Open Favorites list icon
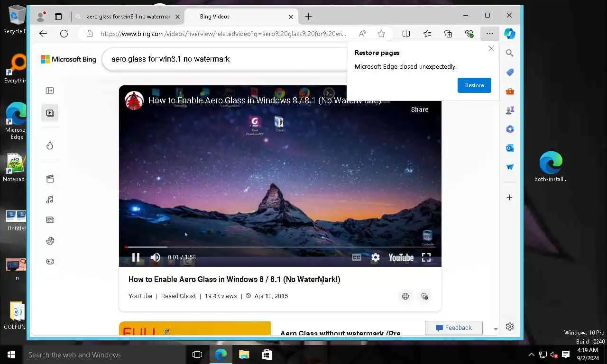Image resolution: width=607 pixels, height=364 pixels. [x=427, y=34]
